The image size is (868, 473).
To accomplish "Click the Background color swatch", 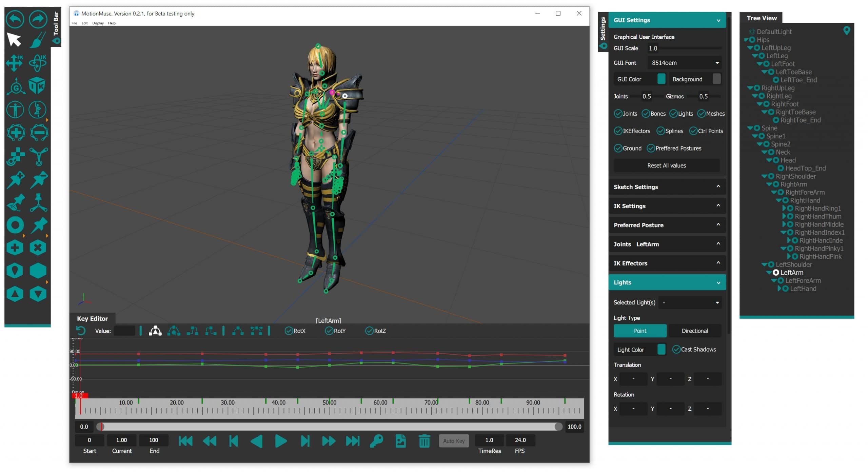I will [x=716, y=79].
